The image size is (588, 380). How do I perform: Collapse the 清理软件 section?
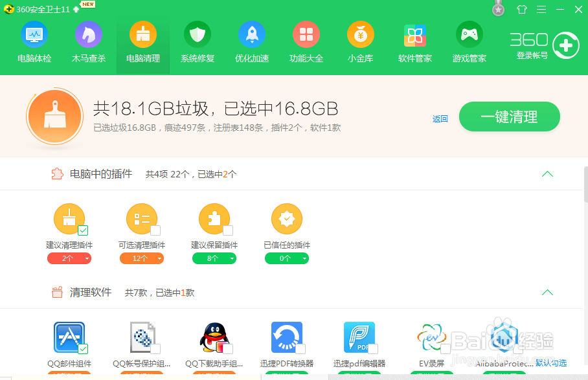click(547, 293)
